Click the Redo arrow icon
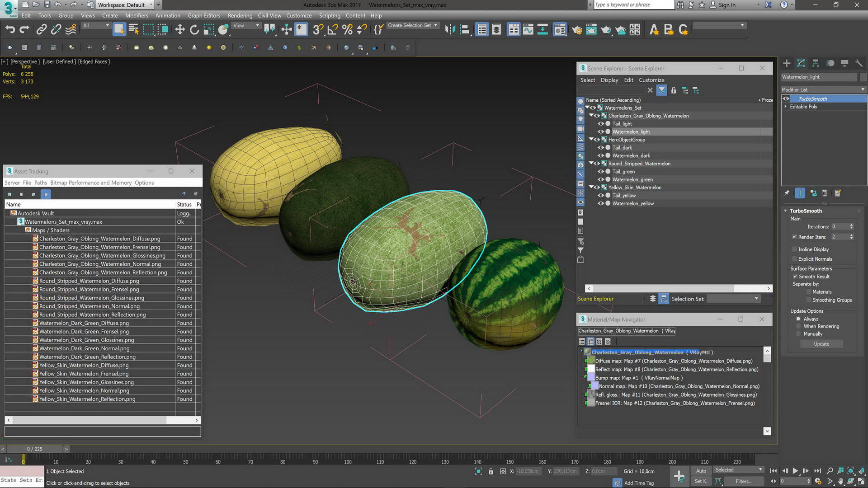This screenshot has height=488, width=868. tap(24, 30)
